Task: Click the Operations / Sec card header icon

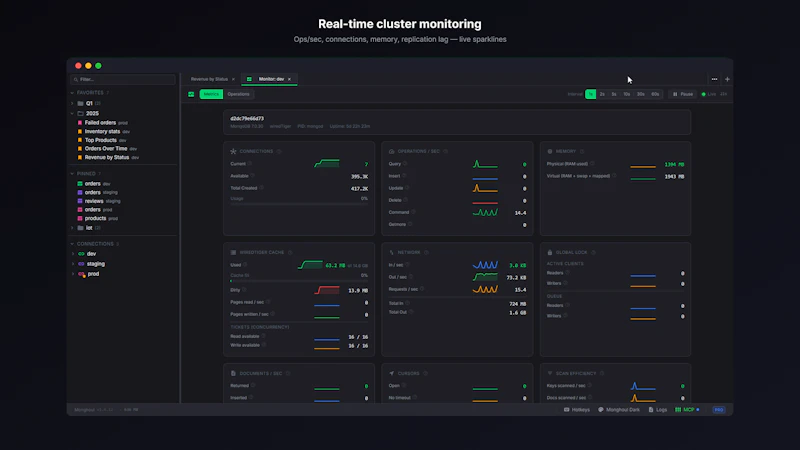Action: click(391, 151)
